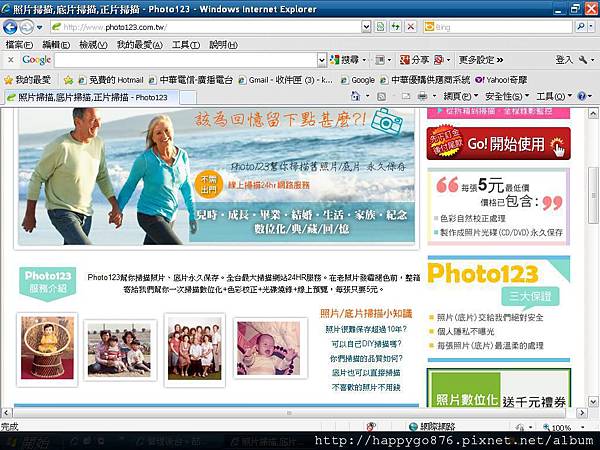Click the Refresh page icon

(395, 27)
